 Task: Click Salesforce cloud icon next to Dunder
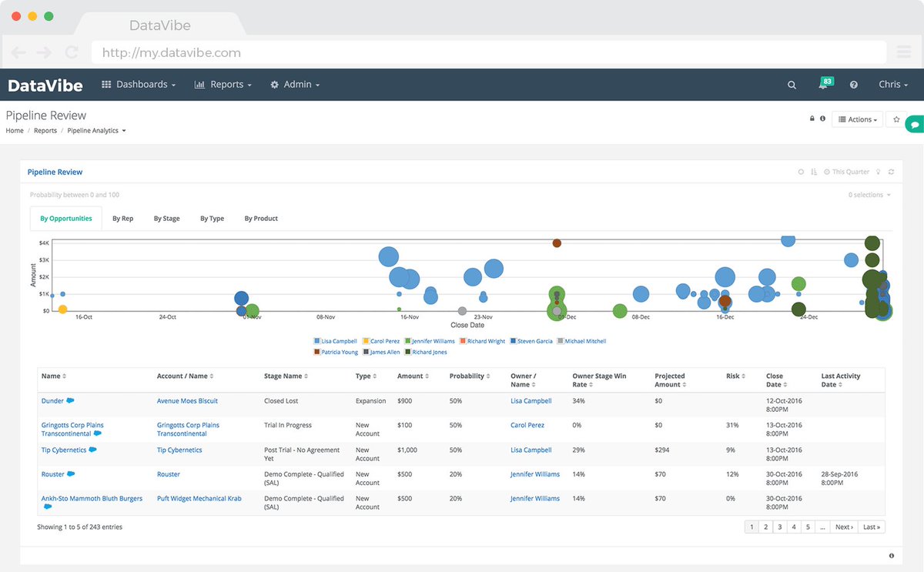tap(71, 400)
